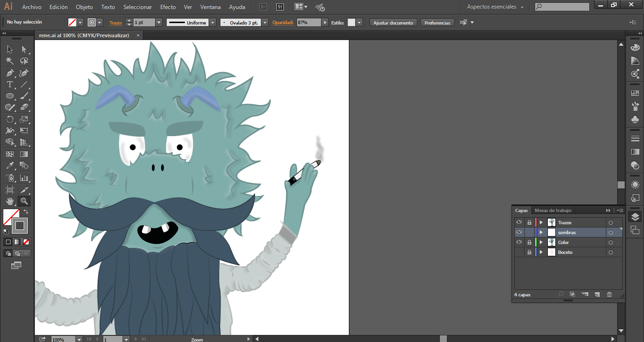Open the Opacidad percentage dropdown
This screenshot has width=644, height=342.
(325, 23)
